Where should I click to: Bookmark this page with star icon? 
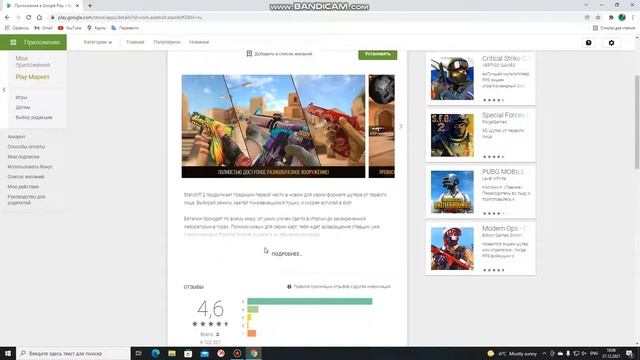598,18
